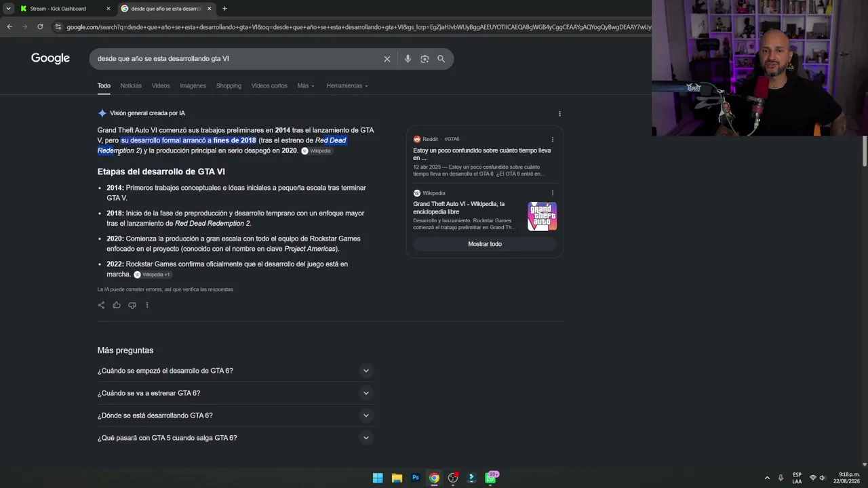Open the ESP LAA language switcher
This screenshot has height=488, width=868.
pyautogui.click(x=797, y=478)
